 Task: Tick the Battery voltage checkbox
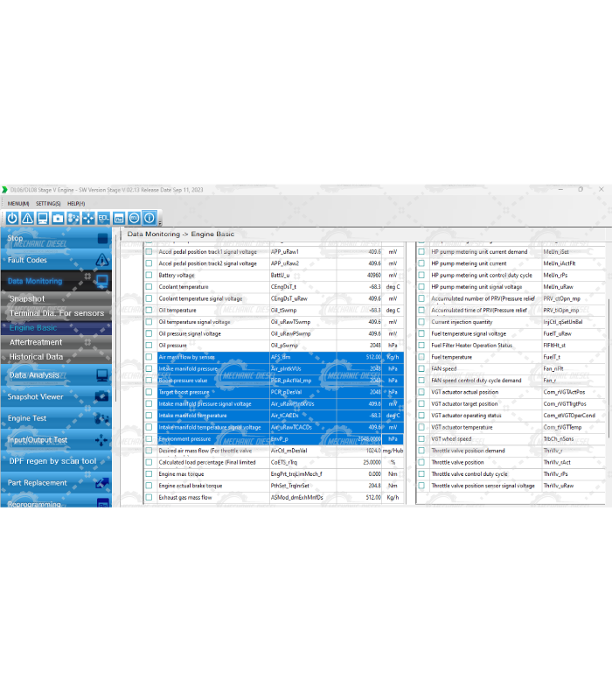[x=149, y=275]
